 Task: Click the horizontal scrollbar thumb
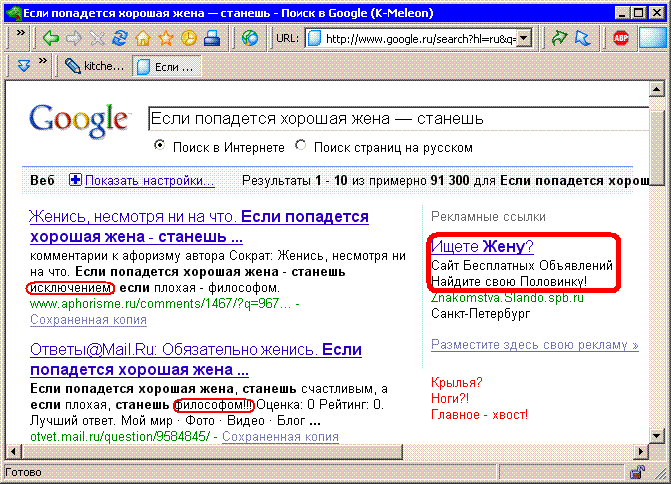(212, 451)
